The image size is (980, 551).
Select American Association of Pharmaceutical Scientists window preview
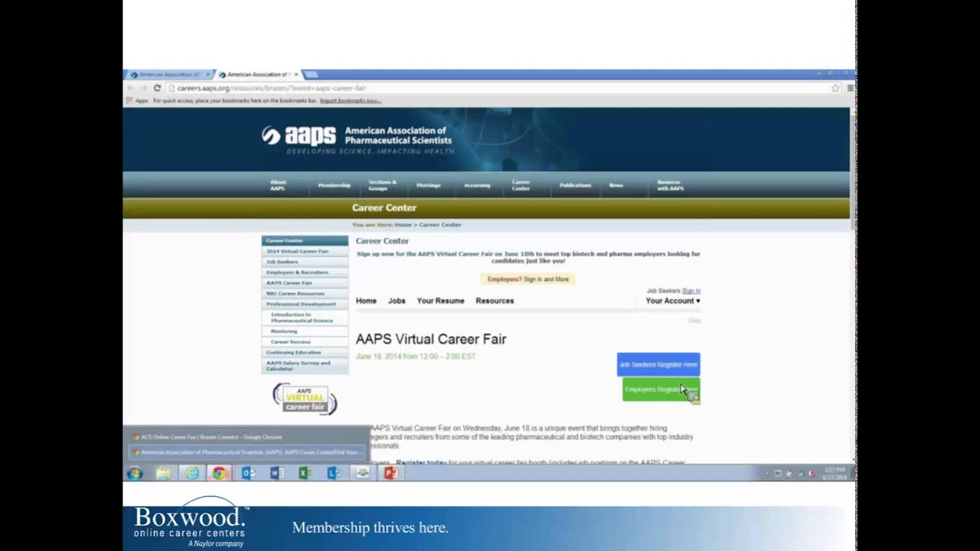[x=247, y=452]
